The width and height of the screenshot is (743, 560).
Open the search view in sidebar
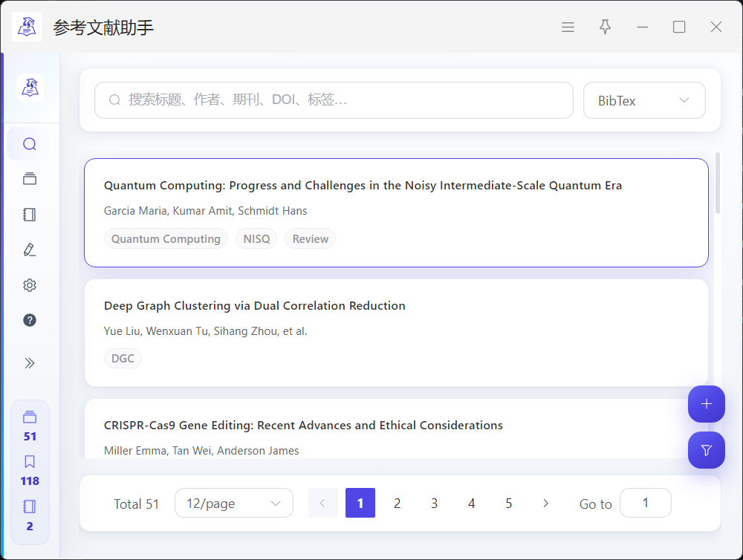point(30,144)
